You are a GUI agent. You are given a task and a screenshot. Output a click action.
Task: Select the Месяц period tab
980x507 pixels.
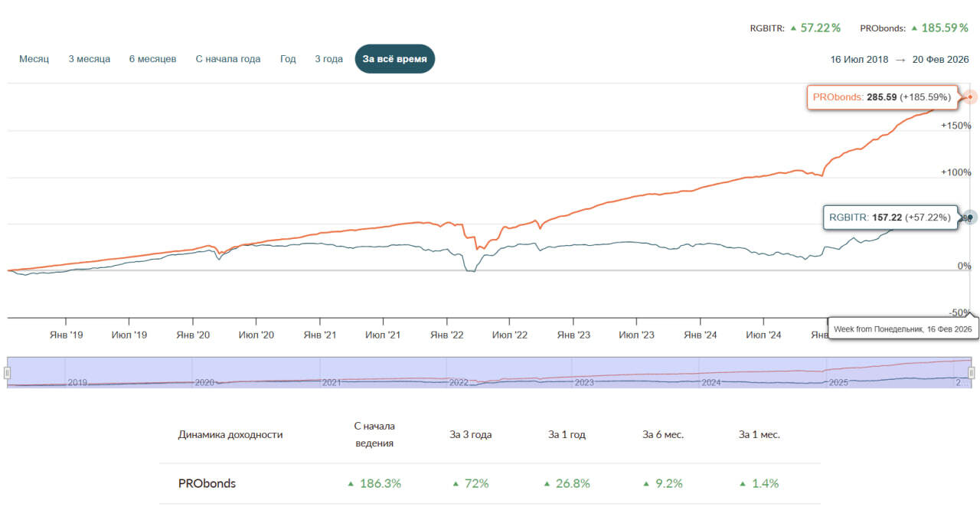click(x=34, y=59)
